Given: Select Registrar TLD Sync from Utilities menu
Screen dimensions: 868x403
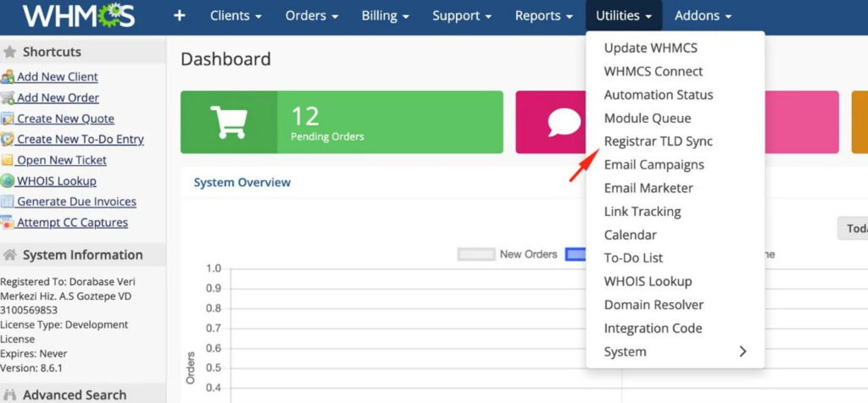Looking at the screenshot, I should point(658,141).
